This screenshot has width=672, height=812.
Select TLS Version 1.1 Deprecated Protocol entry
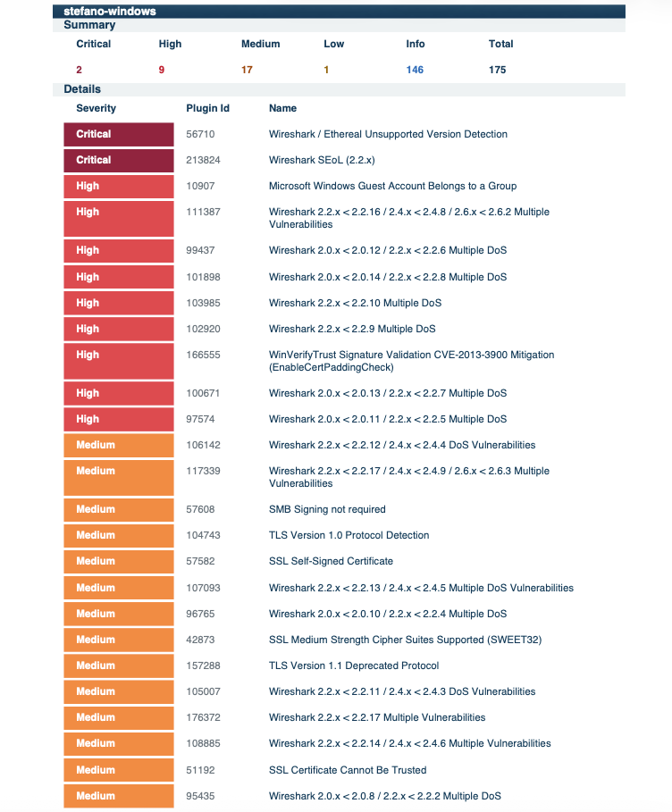point(354,666)
